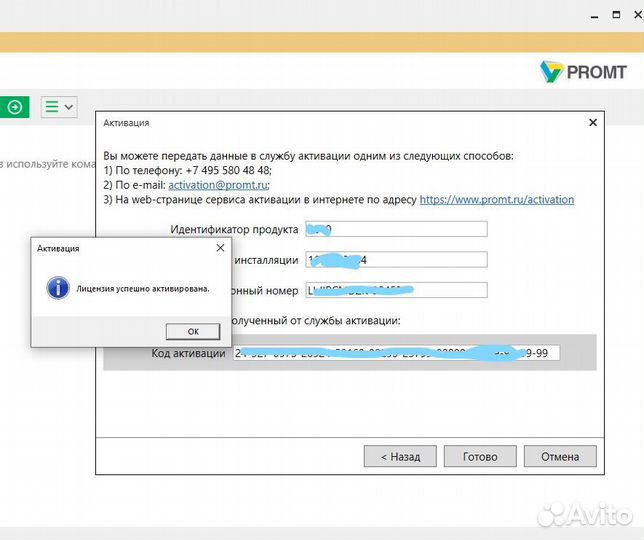Click the phone line '+7 495 580 48 48'
This screenshot has width=644, height=540.
pyautogui.click(x=228, y=170)
